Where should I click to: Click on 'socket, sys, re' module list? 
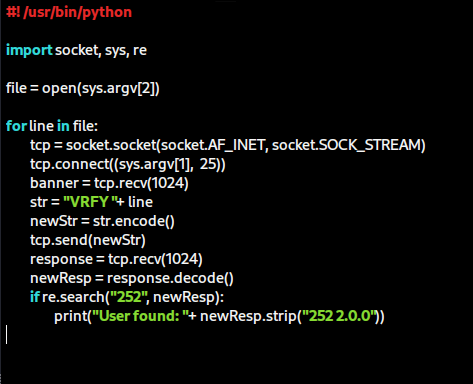pos(101,50)
